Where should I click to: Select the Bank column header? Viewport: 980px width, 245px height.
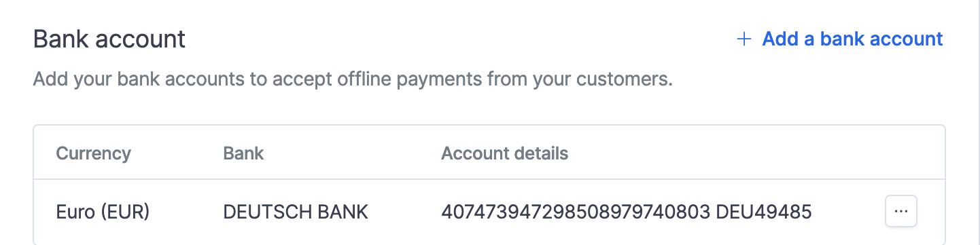pos(243,153)
